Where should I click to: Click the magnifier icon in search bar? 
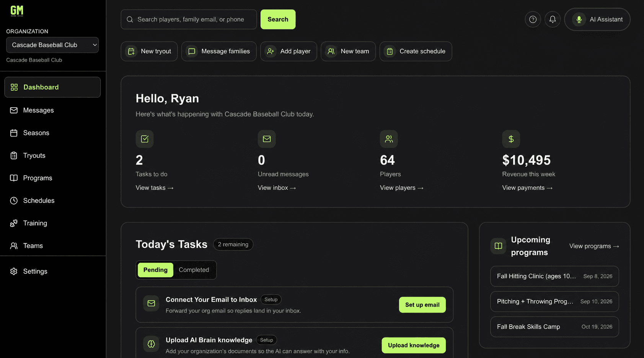coord(130,20)
